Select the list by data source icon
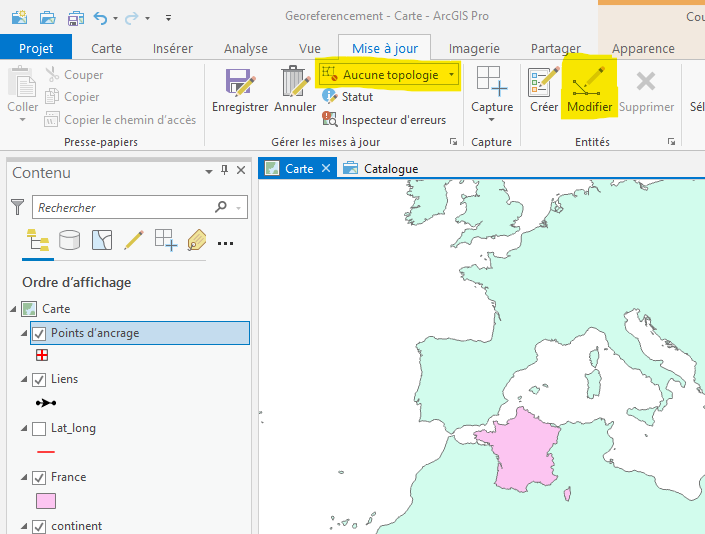The width and height of the screenshot is (705, 534). (70, 240)
